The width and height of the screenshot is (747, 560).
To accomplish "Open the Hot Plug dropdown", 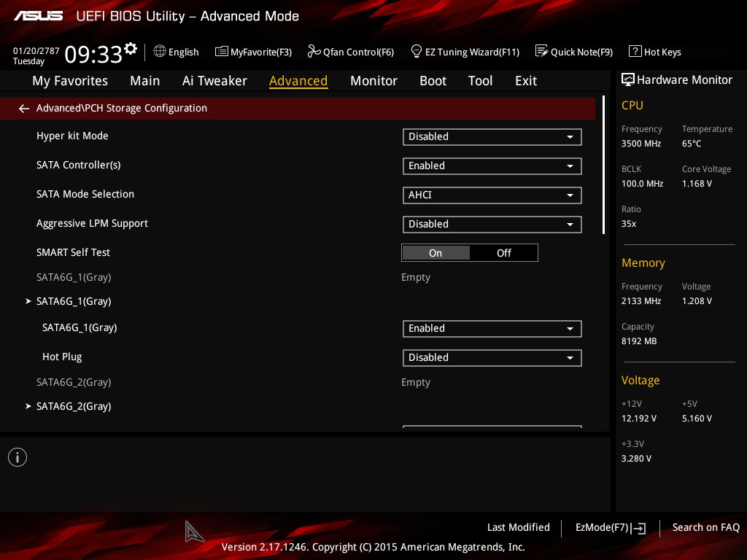I will coord(492,357).
